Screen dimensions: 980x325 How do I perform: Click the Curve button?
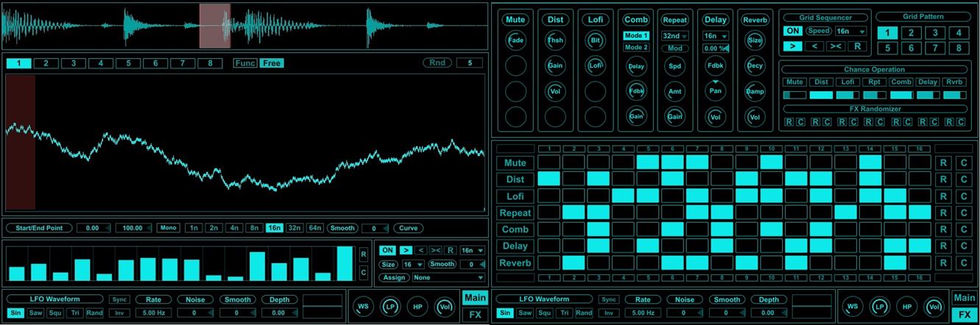pyautogui.click(x=408, y=228)
